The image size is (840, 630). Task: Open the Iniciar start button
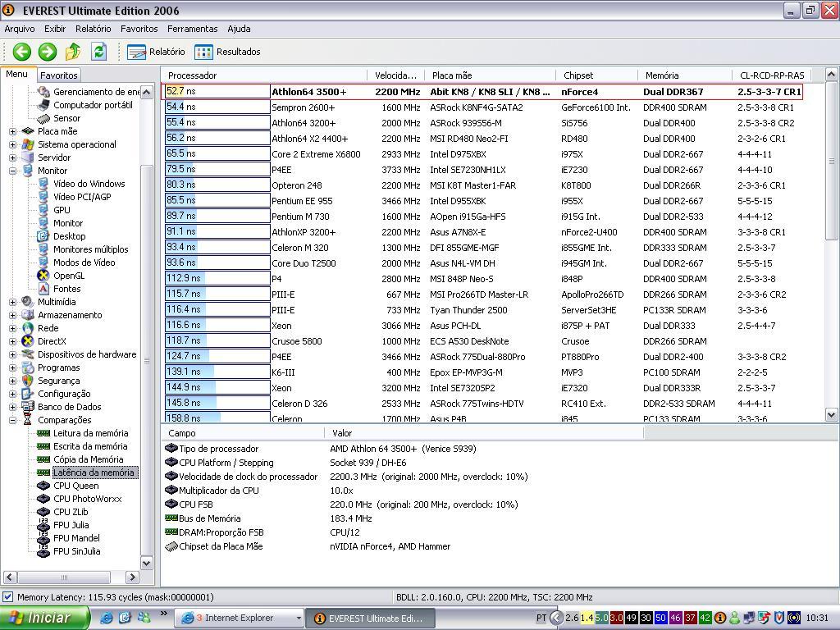coord(45,618)
